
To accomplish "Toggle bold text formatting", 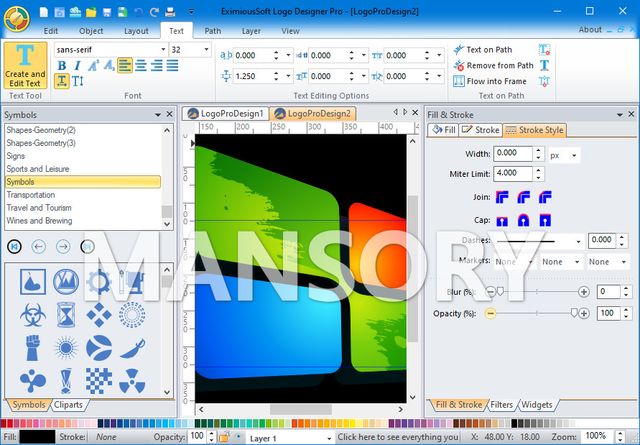I will (x=62, y=67).
